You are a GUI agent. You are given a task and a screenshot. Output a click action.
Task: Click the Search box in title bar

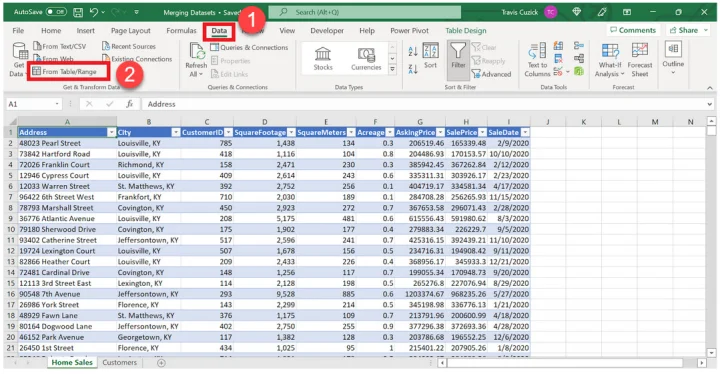[365, 12]
